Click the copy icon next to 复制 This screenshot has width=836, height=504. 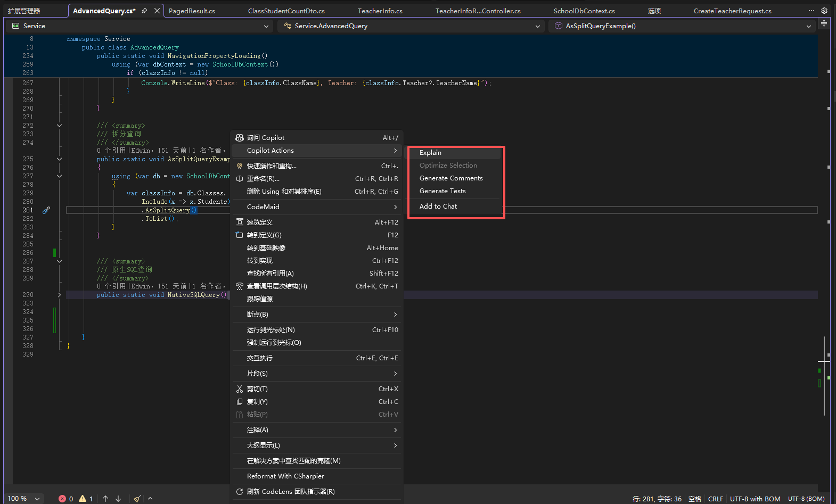click(x=240, y=402)
